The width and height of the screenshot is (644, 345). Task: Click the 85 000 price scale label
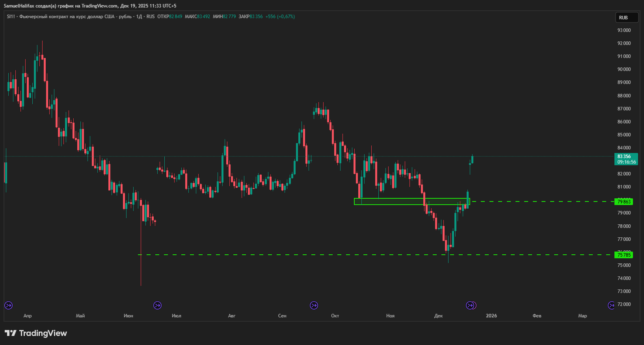click(x=624, y=135)
